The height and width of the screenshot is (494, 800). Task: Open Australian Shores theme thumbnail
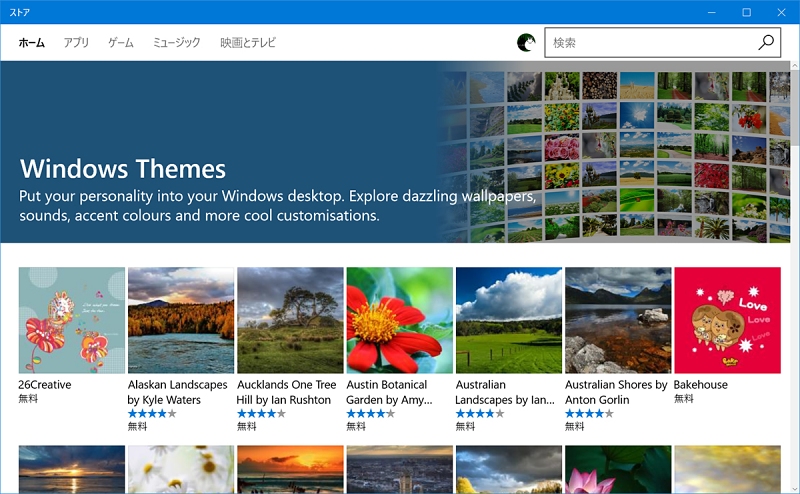coord(618,320)
